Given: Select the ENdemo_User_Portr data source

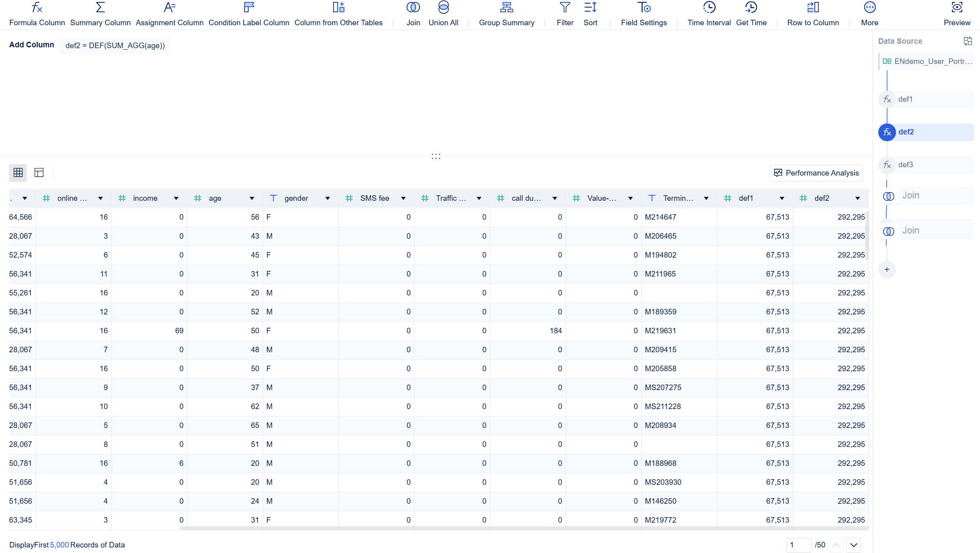Looking at the screenshot, I should coord(926,61).
